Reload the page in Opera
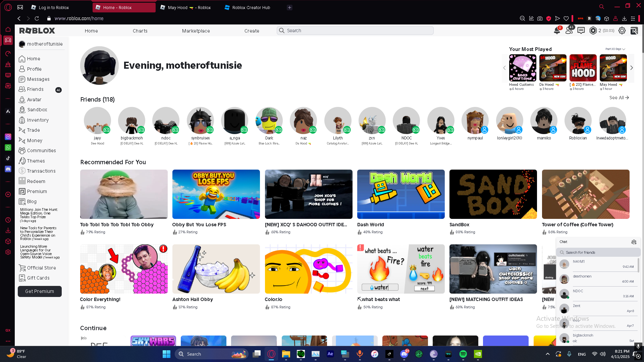Screen dimensions: 644x362 coord(37,18)
